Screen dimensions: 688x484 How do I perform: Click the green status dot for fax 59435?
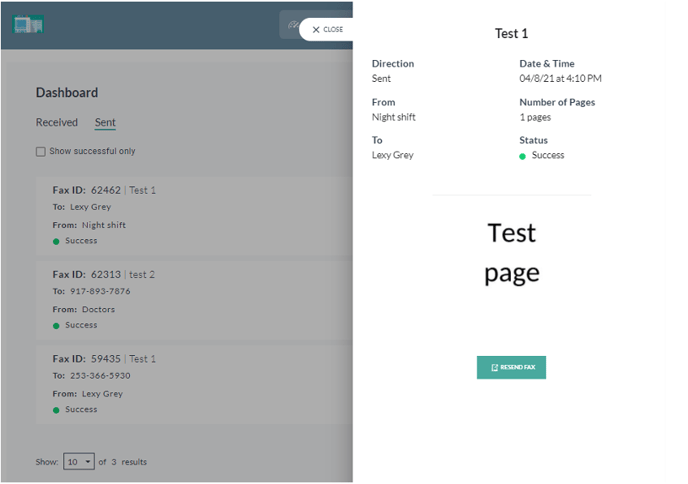(57, 410)
